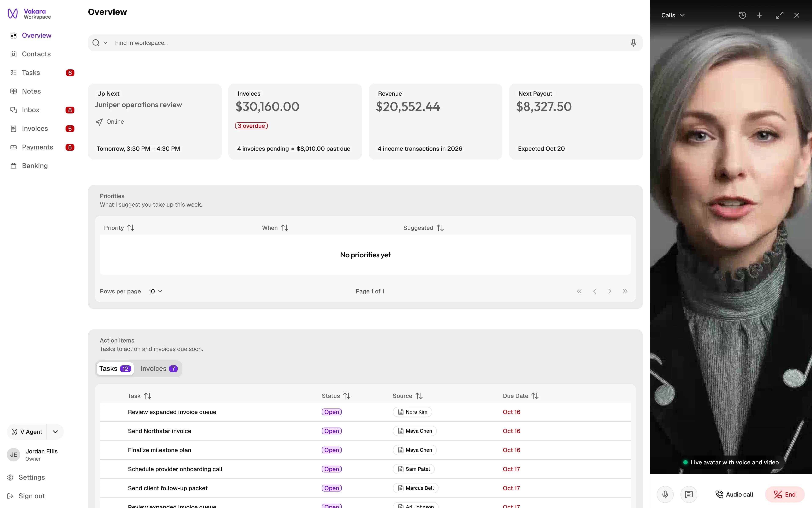
Task: Go to previous priorities page
Action: point(595,291)
